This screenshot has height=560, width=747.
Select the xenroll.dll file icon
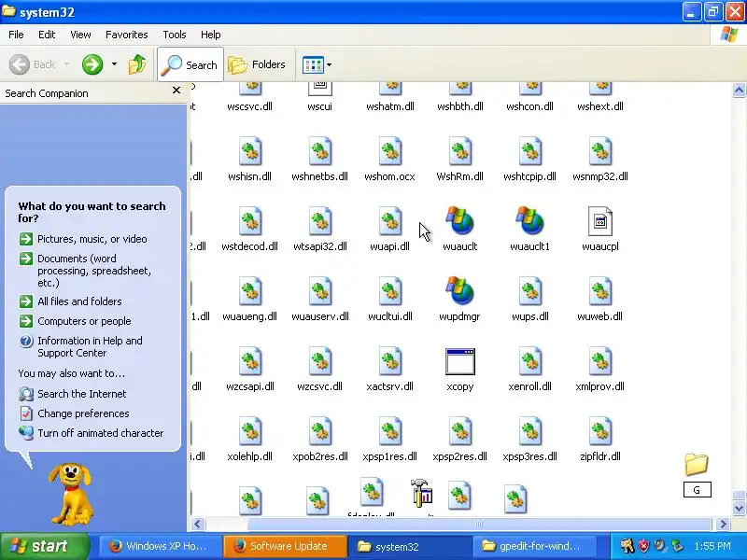click(529, 361)
